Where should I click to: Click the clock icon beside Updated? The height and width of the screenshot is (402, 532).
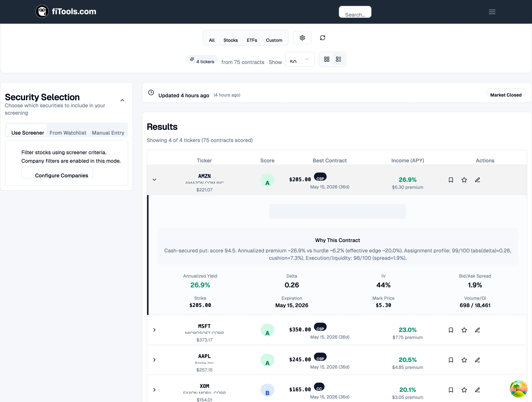tap(151, 93)
